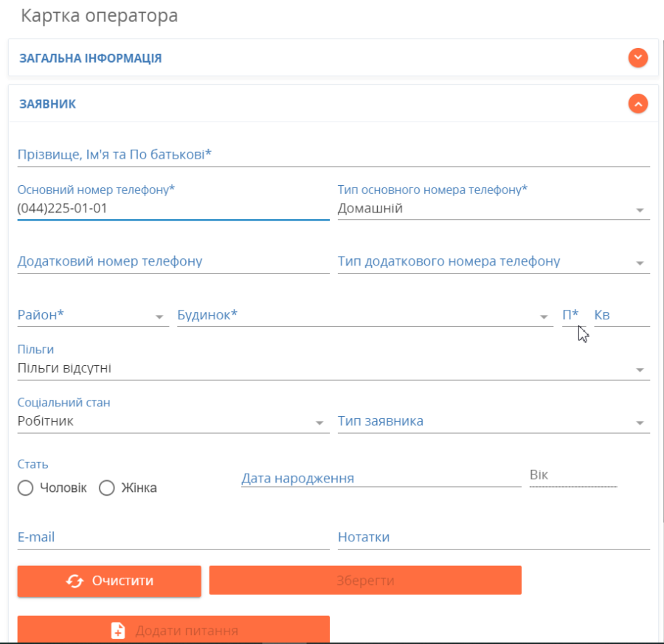Screen dimensions: 664x644
Task: Click the Зберегти button
Action: 365,581
